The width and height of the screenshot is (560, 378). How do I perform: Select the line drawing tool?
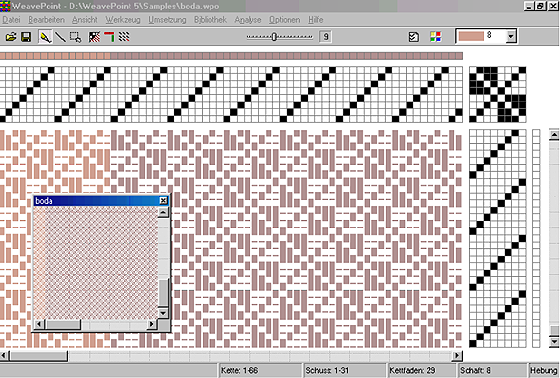60,37
